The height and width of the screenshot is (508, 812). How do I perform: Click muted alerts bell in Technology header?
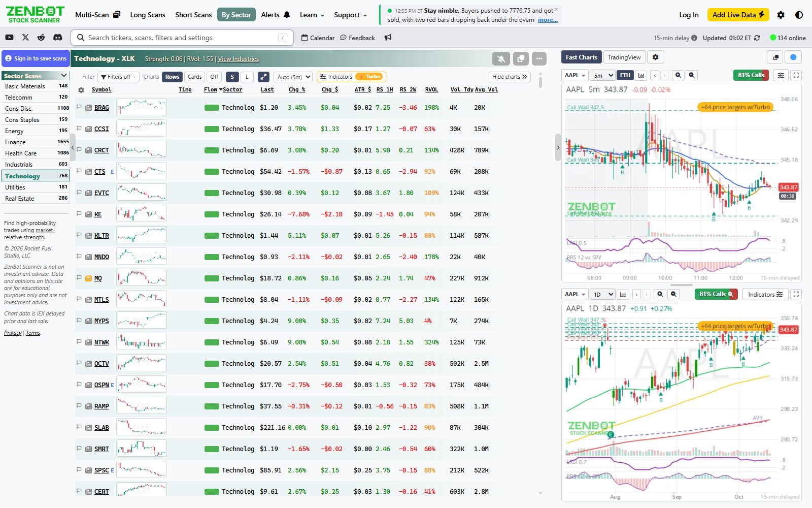coord(501,59)
